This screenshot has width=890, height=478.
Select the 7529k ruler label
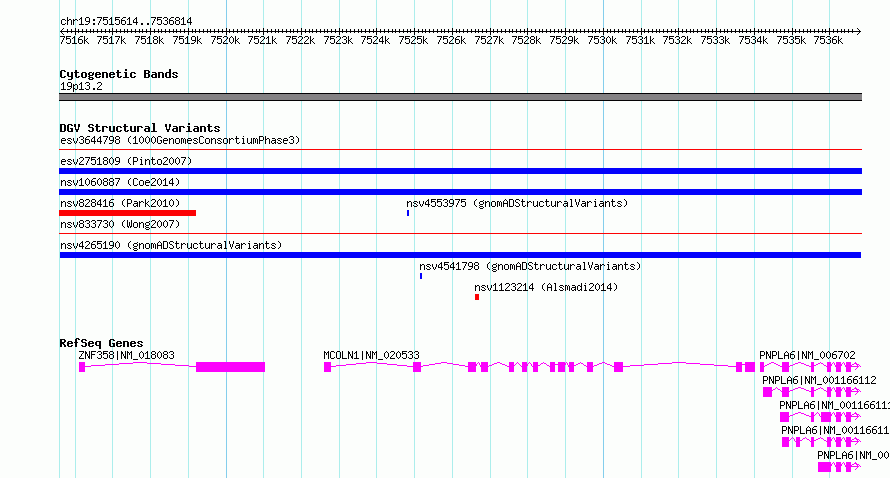[x=564, y=40]
